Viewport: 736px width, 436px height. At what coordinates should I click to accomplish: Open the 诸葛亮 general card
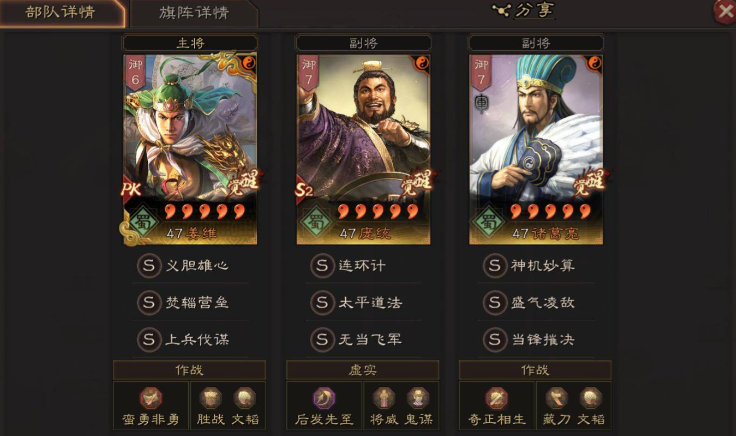click(x=536, y=150)
